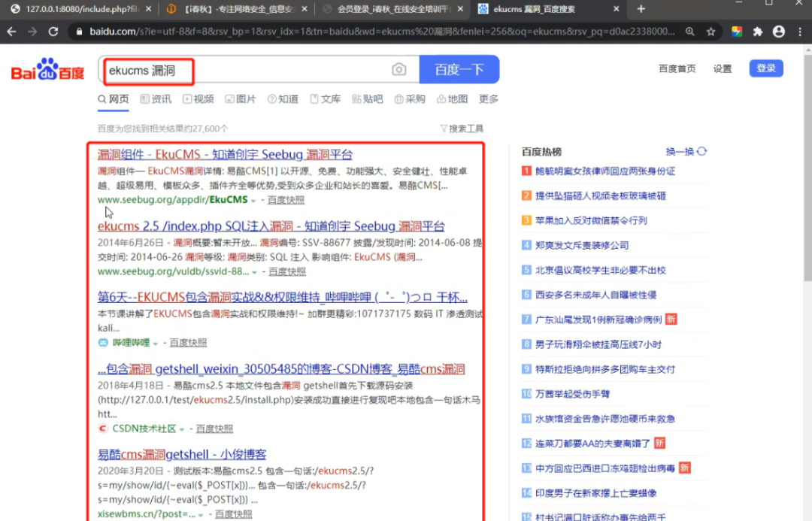Open hot topic 苹果加入反对微信禁令行列

coord(591,220)
